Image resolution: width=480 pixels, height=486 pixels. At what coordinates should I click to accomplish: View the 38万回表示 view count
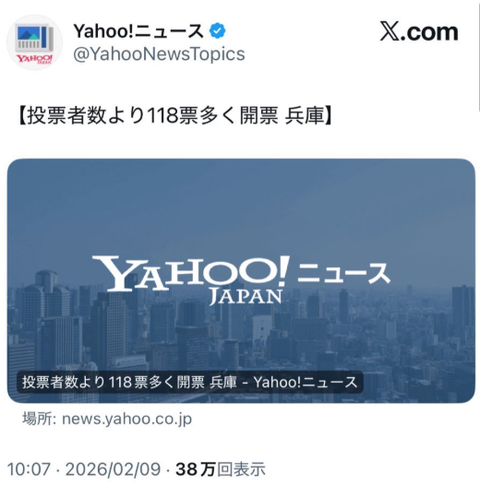click(x=221, y=469)
